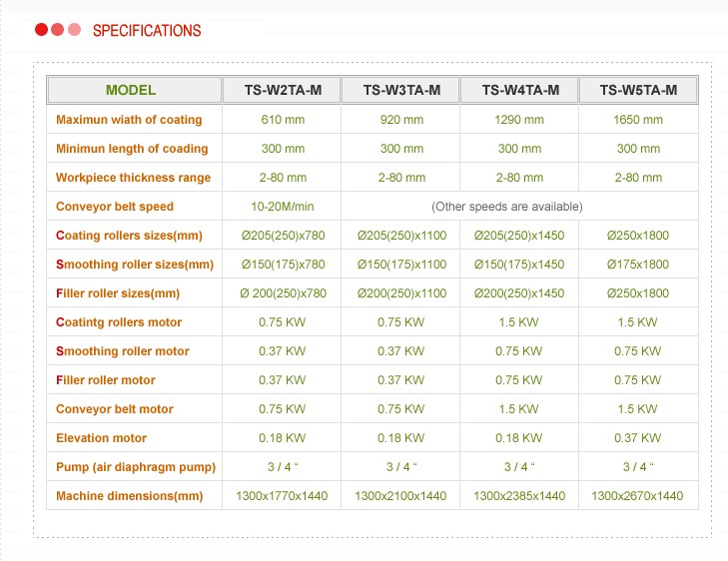Click the Smoothing roller sizes(mm) label
The height and width of the screenshot is (561, 728).
135,265
